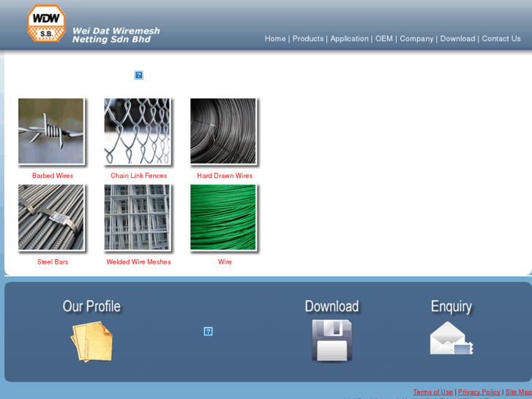This screenshot has width=532, height=399.
Task: Click the broken image placeholder in the bottom panel
Action: click(x=209, y=332)
